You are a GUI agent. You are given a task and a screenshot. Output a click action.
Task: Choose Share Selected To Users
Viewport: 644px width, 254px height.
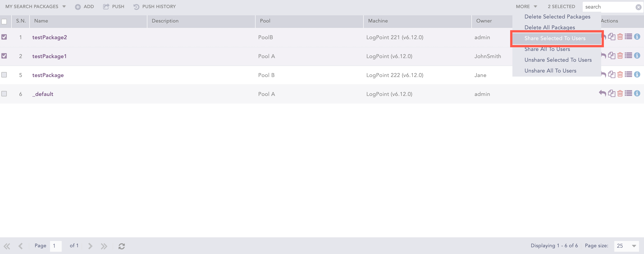(x=555, y=38)
